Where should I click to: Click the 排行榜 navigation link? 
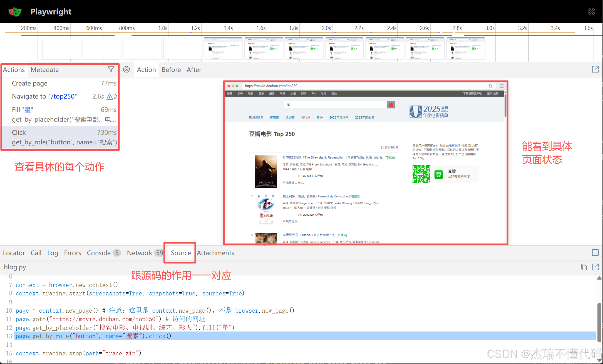[306, 117]
